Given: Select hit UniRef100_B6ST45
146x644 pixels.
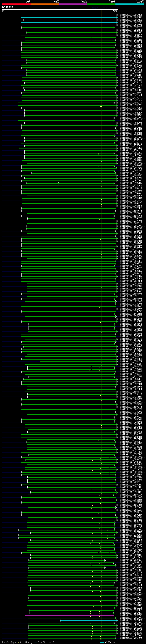Looking at the screenshot, I should tap(131, 306).
